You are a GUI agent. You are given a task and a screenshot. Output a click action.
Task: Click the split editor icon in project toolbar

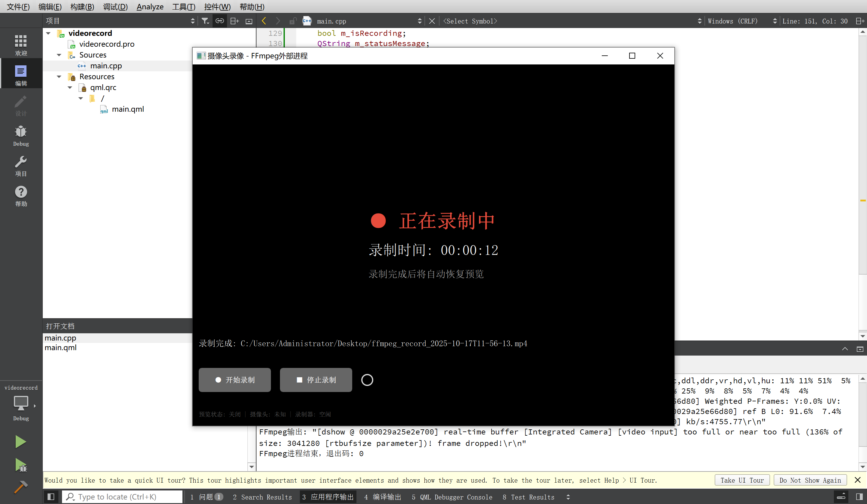pyautogui.click(x=234, y=21)
